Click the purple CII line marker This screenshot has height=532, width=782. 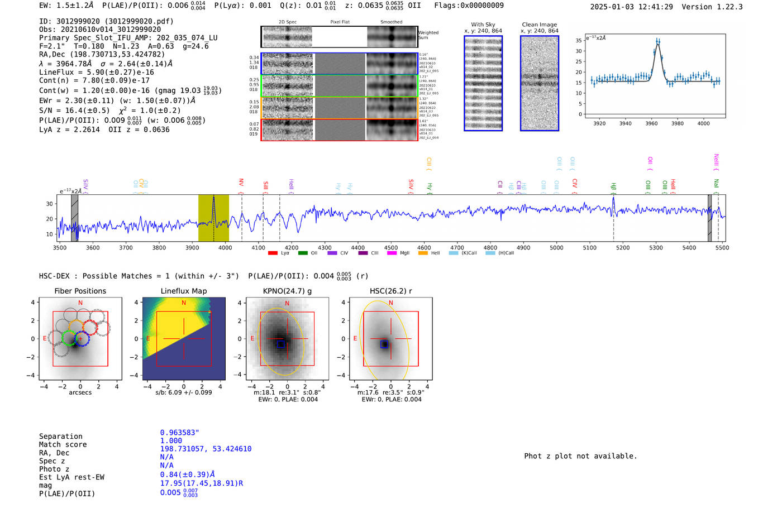coord(500,187)
